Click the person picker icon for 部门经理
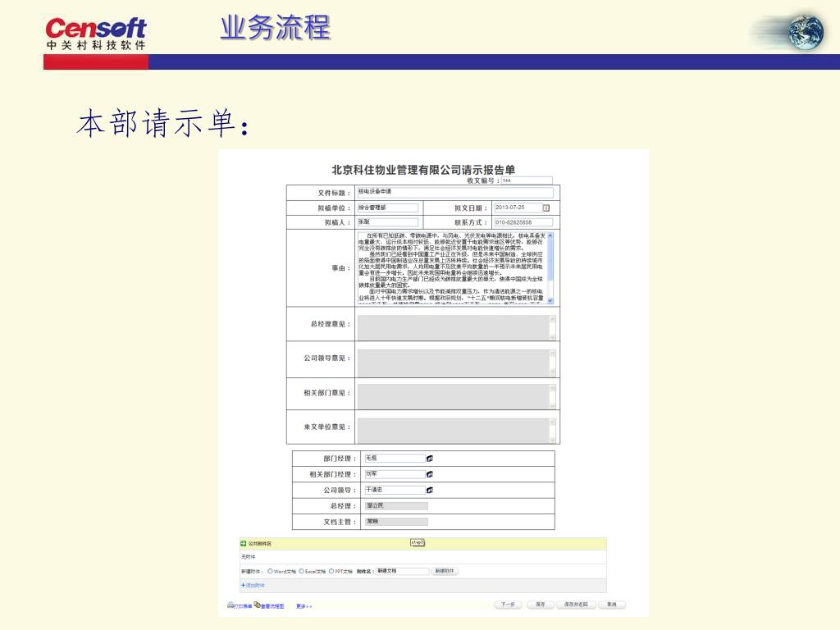This screenshot has width=840, height=630. tap(430, 459)
